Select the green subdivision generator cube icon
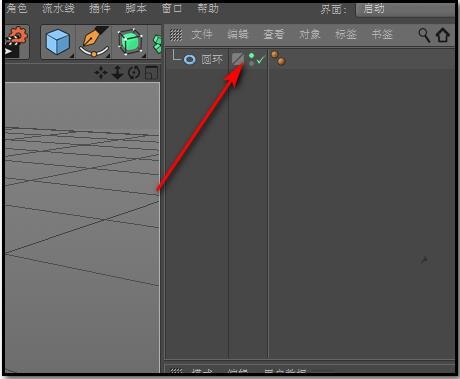The height and width of the screenshot is (379, 460). 131,42
